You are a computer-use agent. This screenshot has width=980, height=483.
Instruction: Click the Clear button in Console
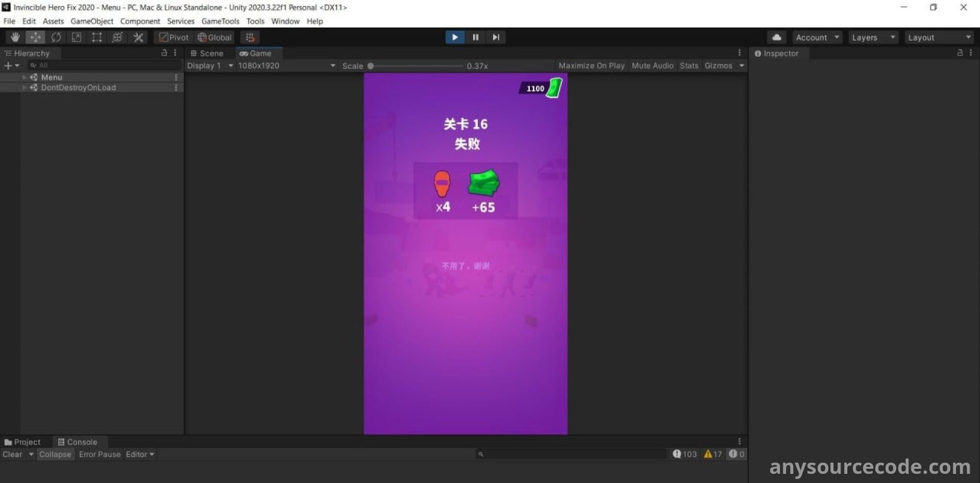(12, 454)
